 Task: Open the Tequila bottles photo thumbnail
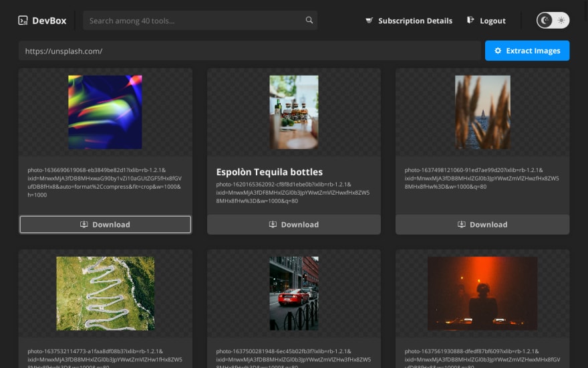coord(294,112)
